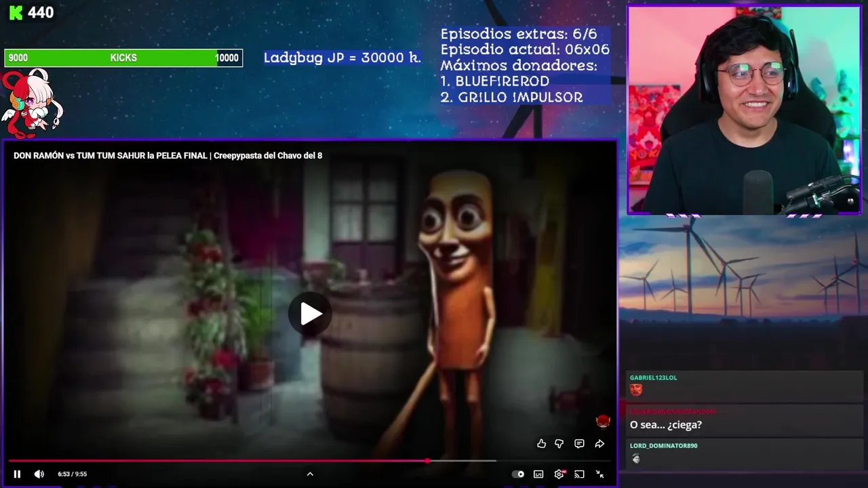Click the chat message 'O sea... ¿ciega?'
The image size is (868, 488).
click(x=666, y=425)
